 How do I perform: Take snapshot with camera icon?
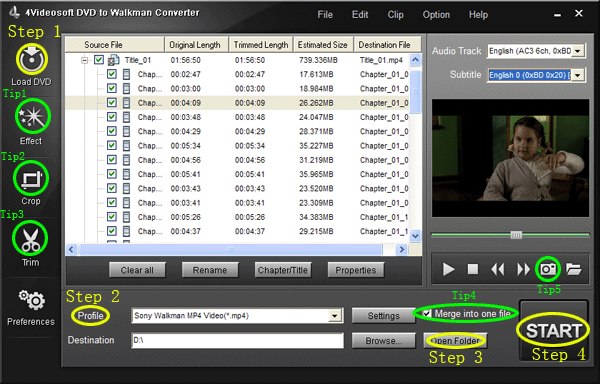[x=548, y=269]
